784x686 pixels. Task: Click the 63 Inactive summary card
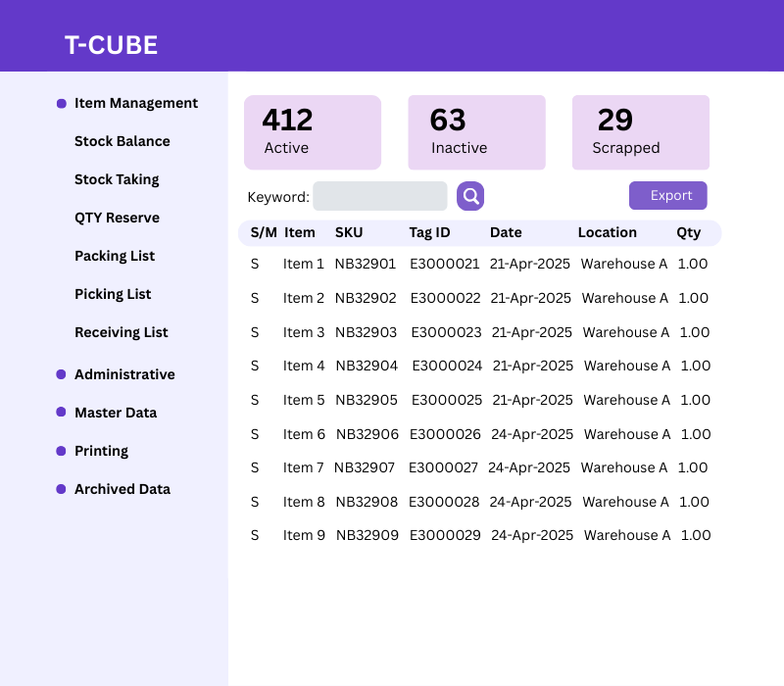pos(476,131)
